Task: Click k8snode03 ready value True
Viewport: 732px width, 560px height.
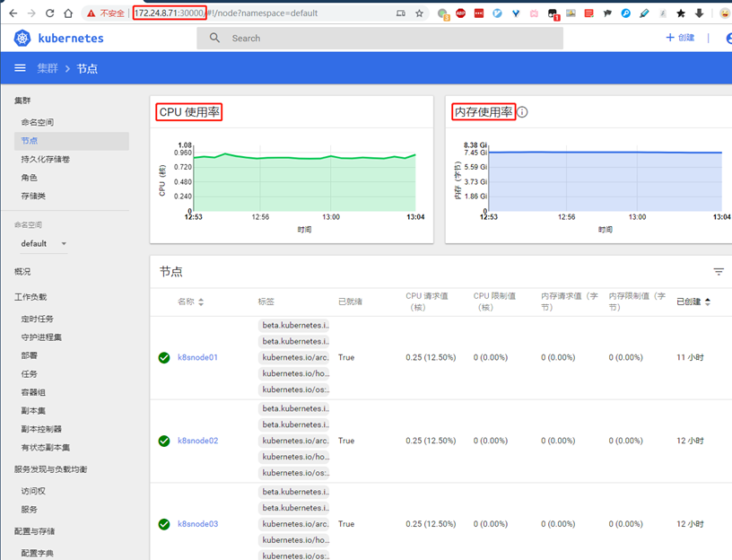Action: (346, 523)
